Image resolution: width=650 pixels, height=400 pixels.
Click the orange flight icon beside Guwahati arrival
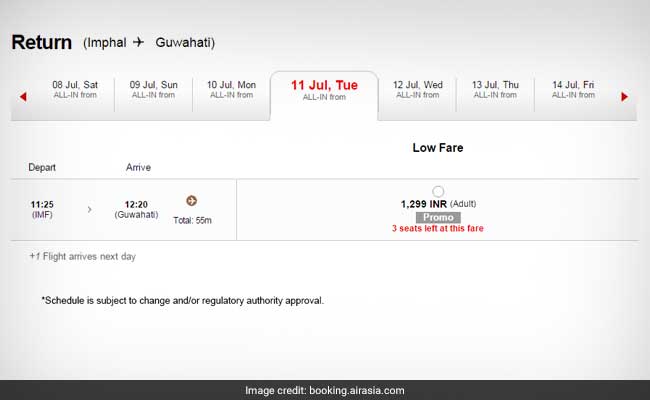(192, 201)
